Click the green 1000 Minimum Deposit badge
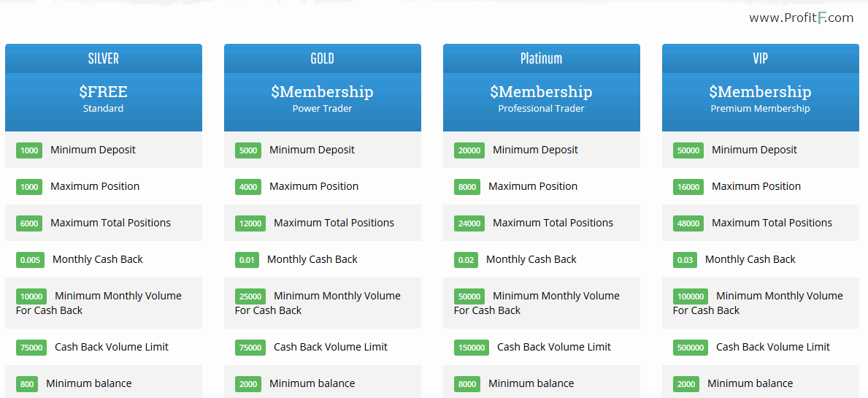 point(29,150)
